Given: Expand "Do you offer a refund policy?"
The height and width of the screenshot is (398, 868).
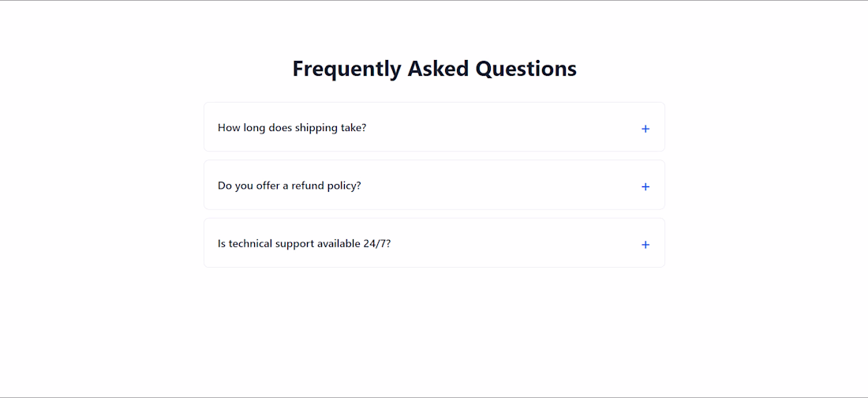Looking at the screenshot, I should [x=434, y=186].
